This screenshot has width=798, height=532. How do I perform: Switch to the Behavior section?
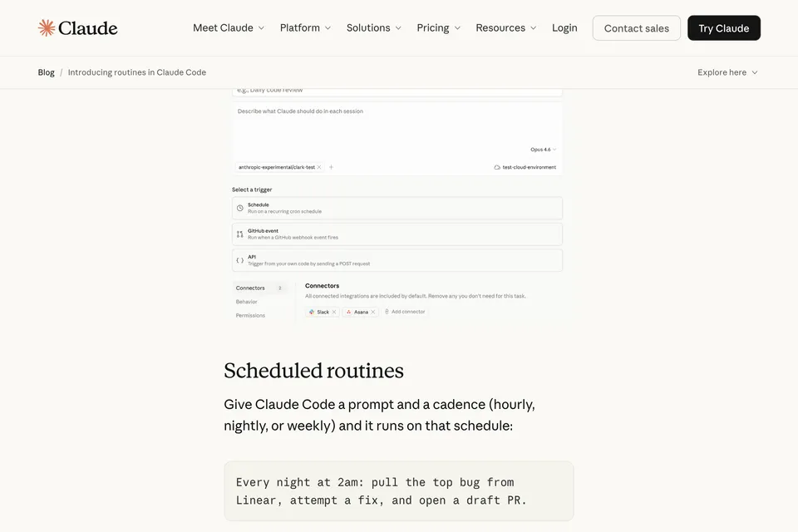[x=247, y=301]
